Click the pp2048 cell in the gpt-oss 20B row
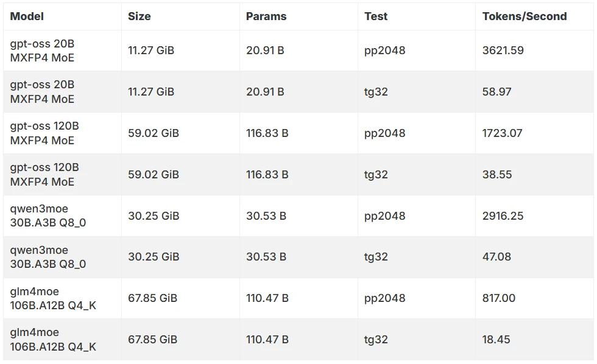Viewport: 597px width, 364px height. 384,51
